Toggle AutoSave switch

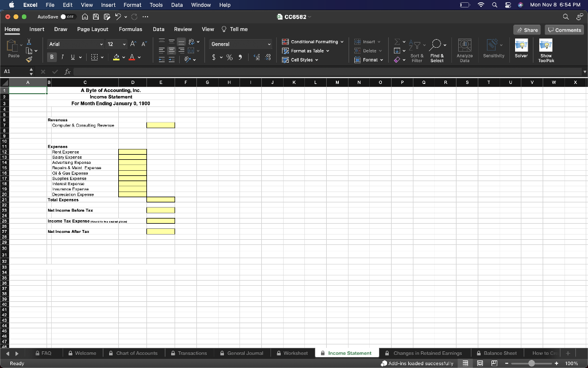68,17
